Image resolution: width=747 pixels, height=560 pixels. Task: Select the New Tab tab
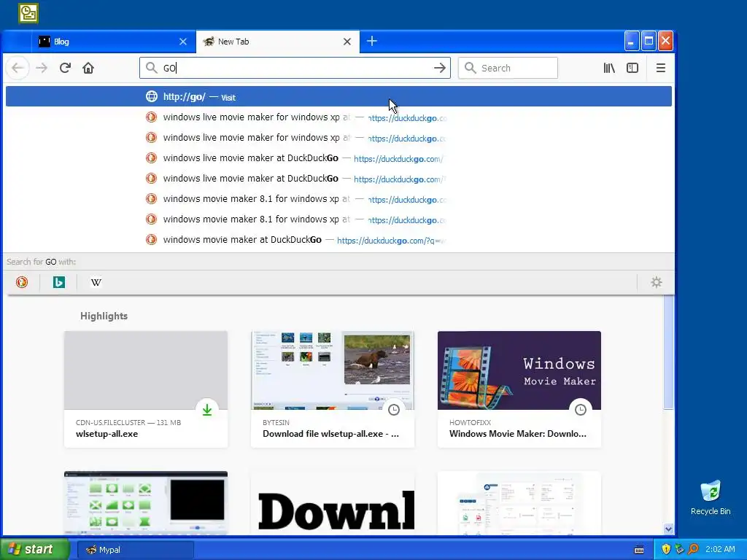pos(278,42)
